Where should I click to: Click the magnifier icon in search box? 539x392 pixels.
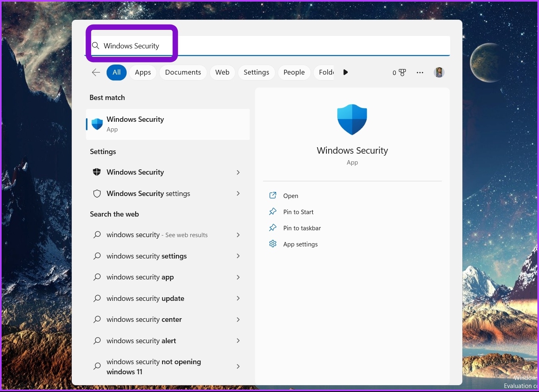coord(96,46)
